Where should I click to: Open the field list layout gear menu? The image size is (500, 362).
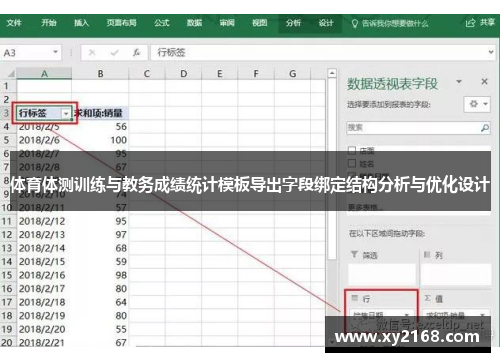coord(477,104)
